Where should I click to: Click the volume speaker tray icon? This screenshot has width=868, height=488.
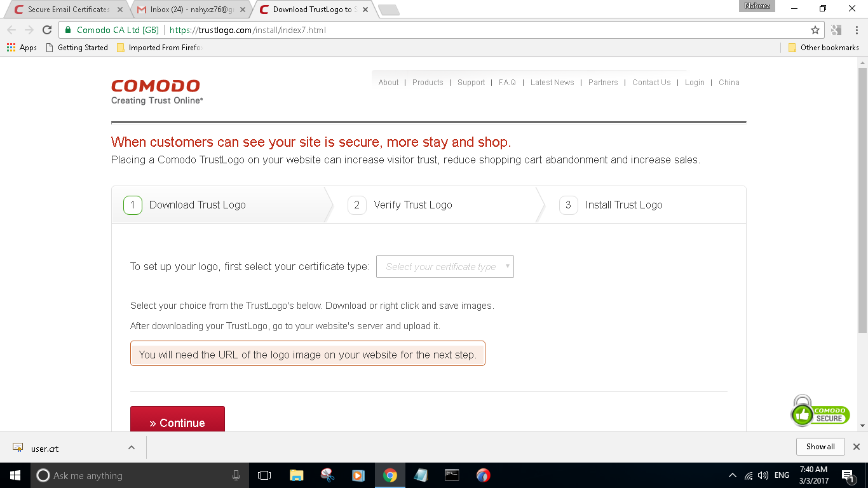point(763,475)
